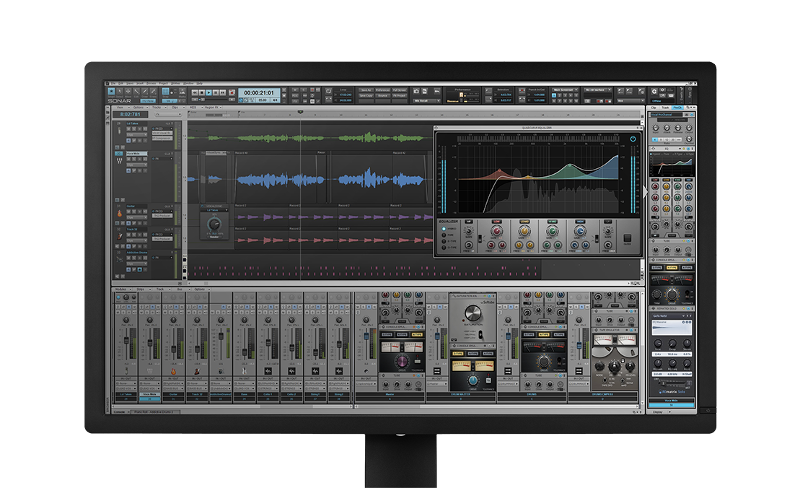Screen dimensions: 800x488
Task: Open the Mix Recall dropdown
Action: [427, 101]
